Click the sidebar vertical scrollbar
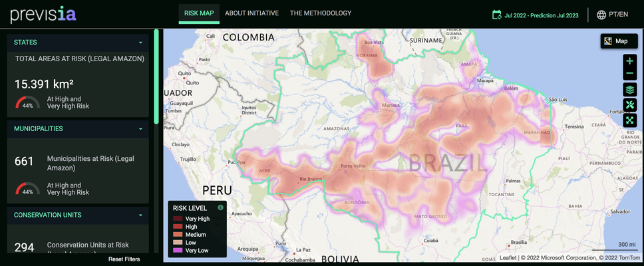 tap(156, 76)
